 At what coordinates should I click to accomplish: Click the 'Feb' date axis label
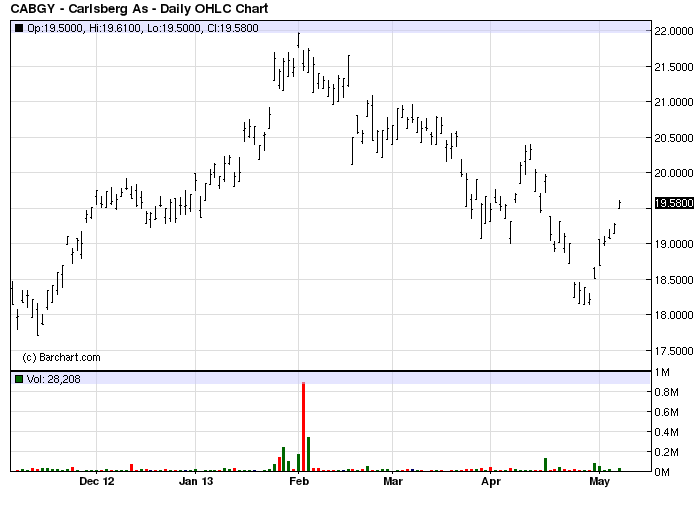coord(299,481)
